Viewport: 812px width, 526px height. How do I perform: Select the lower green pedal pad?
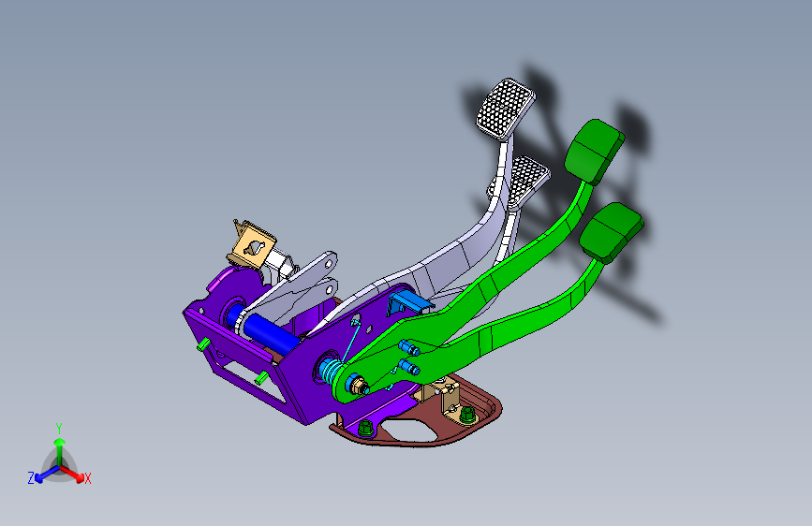(611, 232)
